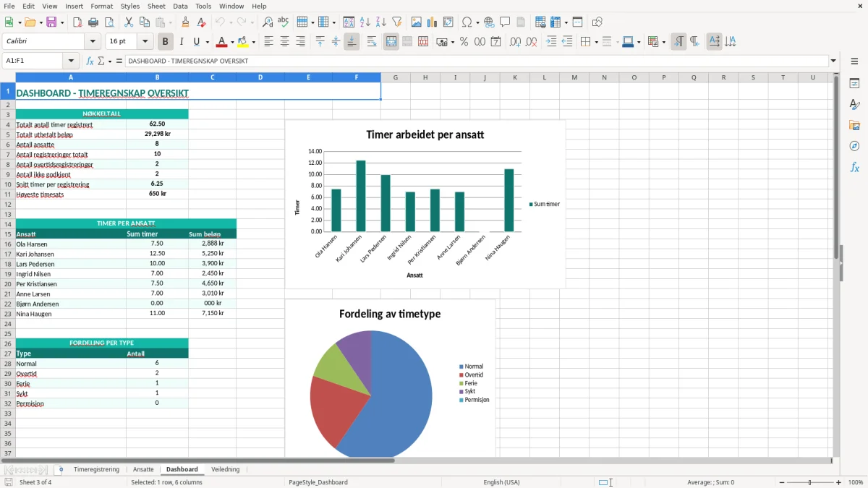
Task: Click the Print icon
Action: (93, 22)
